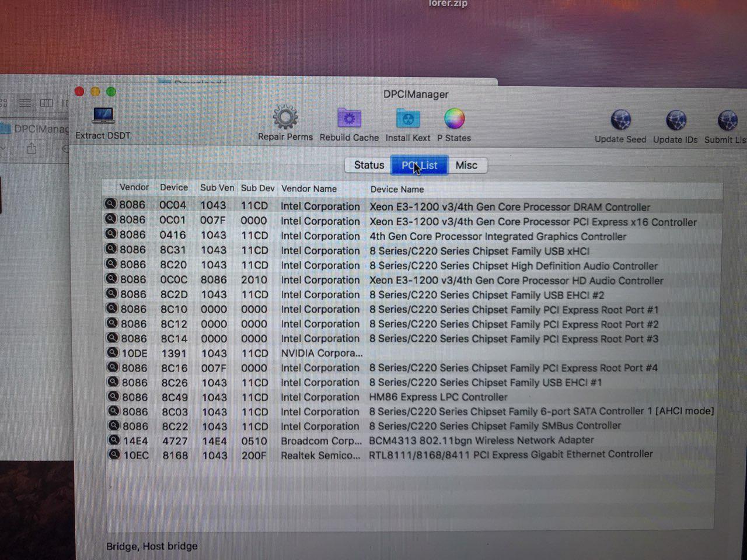
Task: Click the magnifier icon on the 8C20 row
Action: click(111, 264)
